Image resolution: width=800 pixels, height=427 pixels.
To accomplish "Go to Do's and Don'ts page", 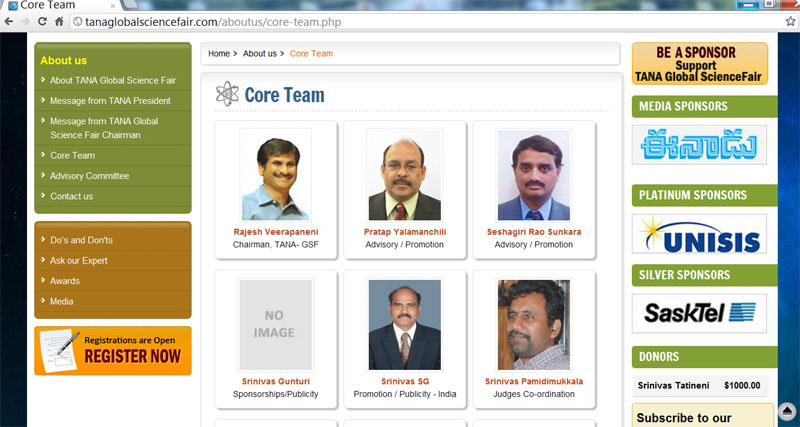I will tap(81, 240).
